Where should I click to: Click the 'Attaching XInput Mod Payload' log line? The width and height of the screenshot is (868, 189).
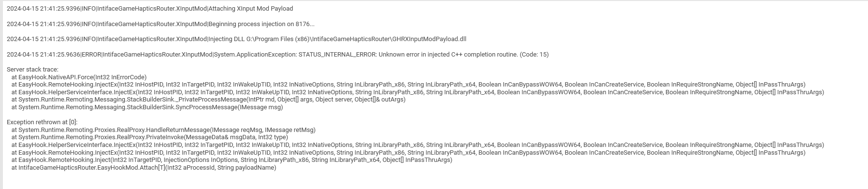150,9
